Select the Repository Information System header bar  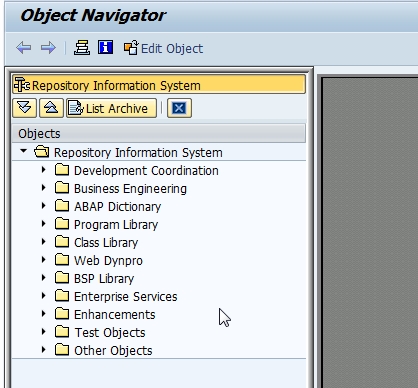pyautogui.click(x=159, y=85)
